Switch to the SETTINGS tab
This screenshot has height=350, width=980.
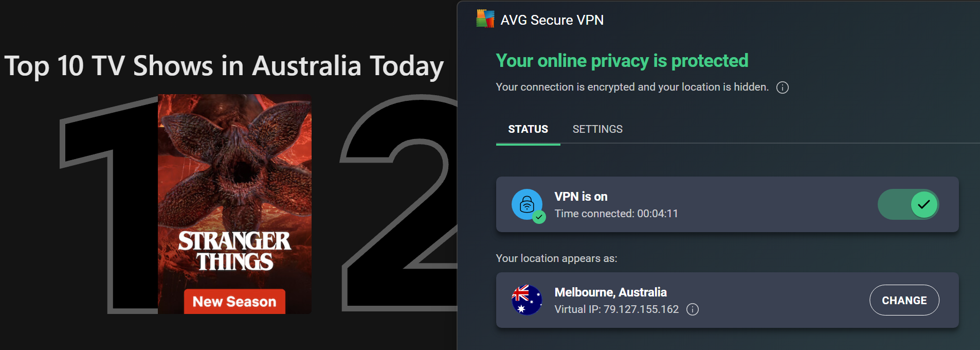[597, 129]
